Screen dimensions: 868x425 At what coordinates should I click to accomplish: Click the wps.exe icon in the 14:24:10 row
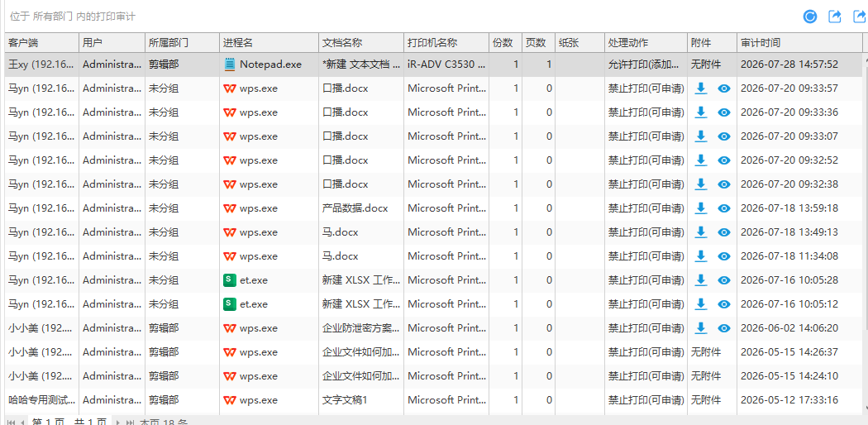point(229,376)
